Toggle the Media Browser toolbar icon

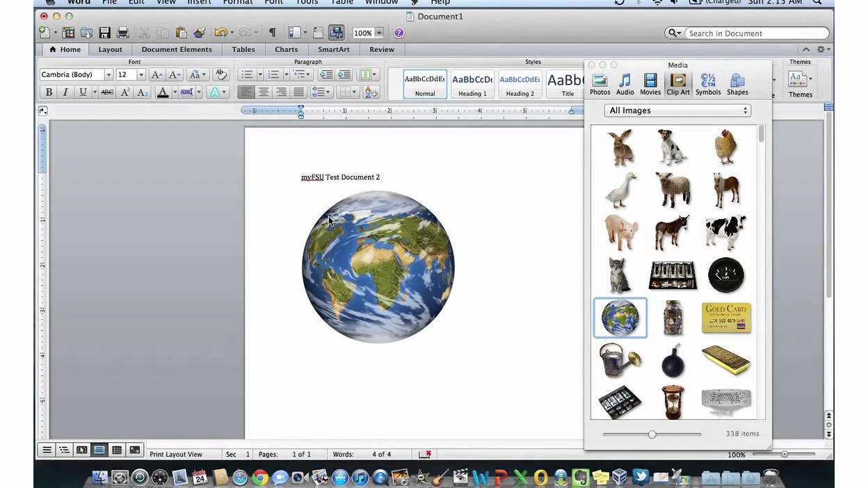[337, 33]
